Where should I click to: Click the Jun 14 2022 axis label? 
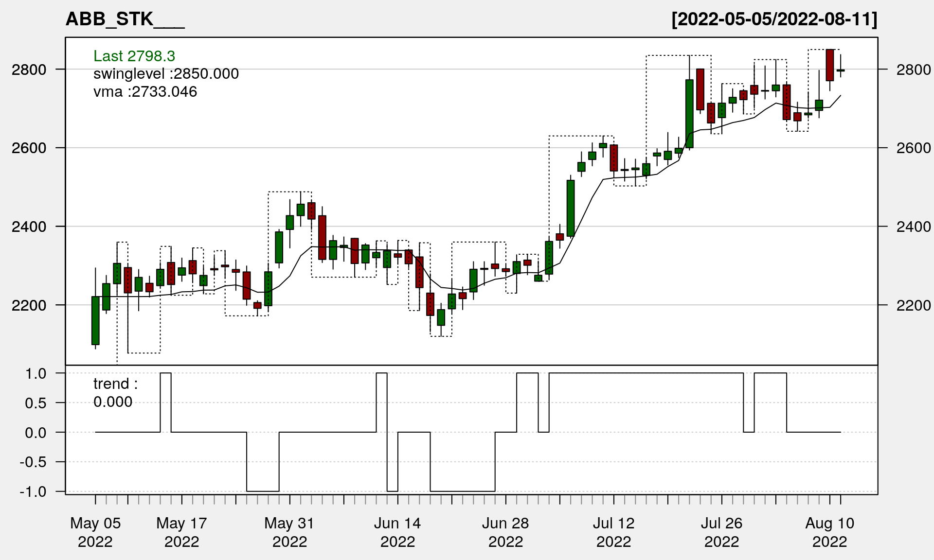point(397,532)
